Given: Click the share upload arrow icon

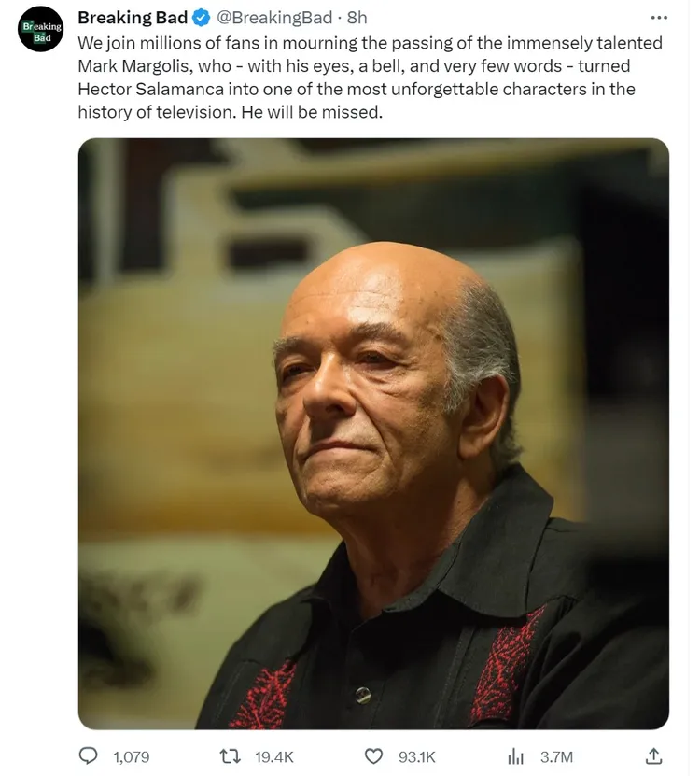Looking at the screenshot, I should pyautogui.click(x=654, y=755).
